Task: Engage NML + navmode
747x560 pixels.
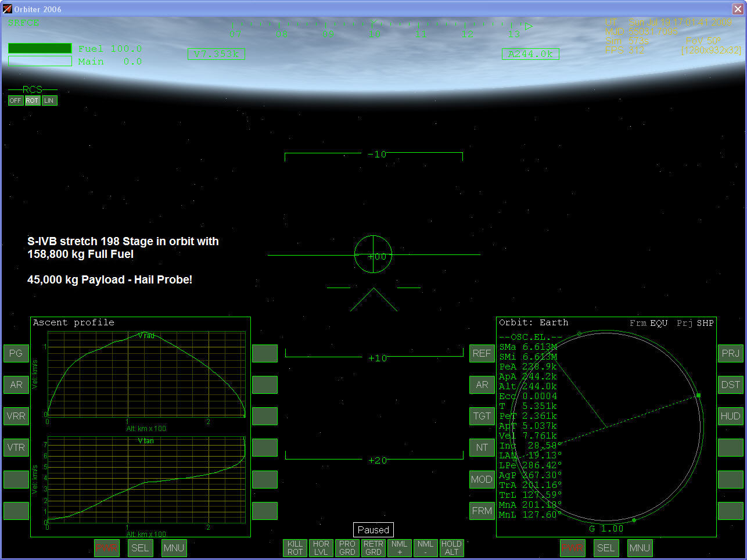Action: tap(400, 548)
